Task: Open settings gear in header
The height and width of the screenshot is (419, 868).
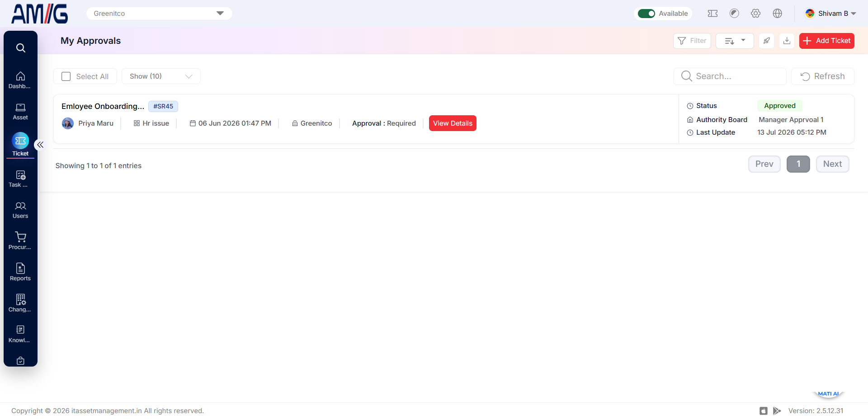Action: coord(756,14)
